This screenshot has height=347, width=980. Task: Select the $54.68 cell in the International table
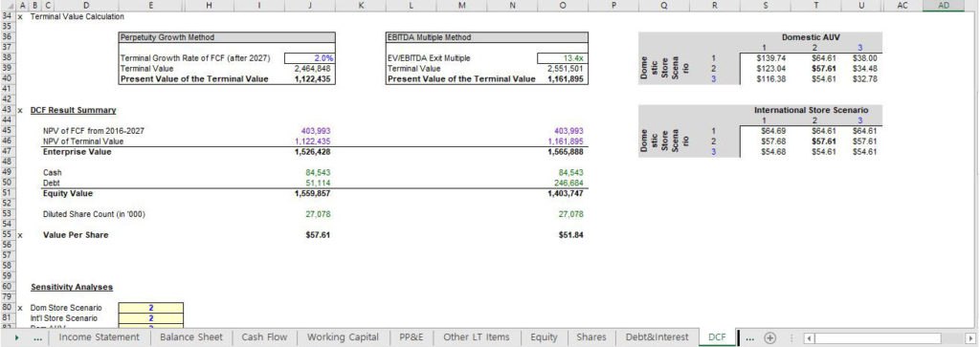pyautogui.click(x=767, y=152)
